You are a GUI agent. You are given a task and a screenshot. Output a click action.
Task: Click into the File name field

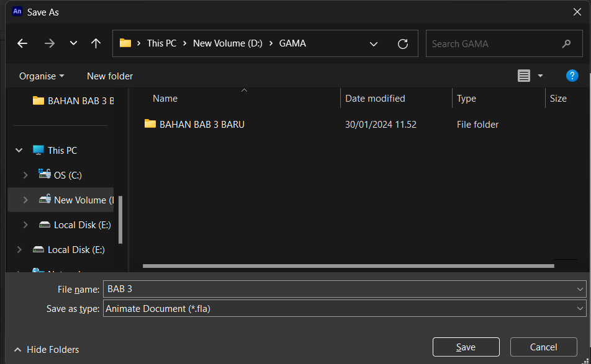pyautogui.click(x=345, y=289)
